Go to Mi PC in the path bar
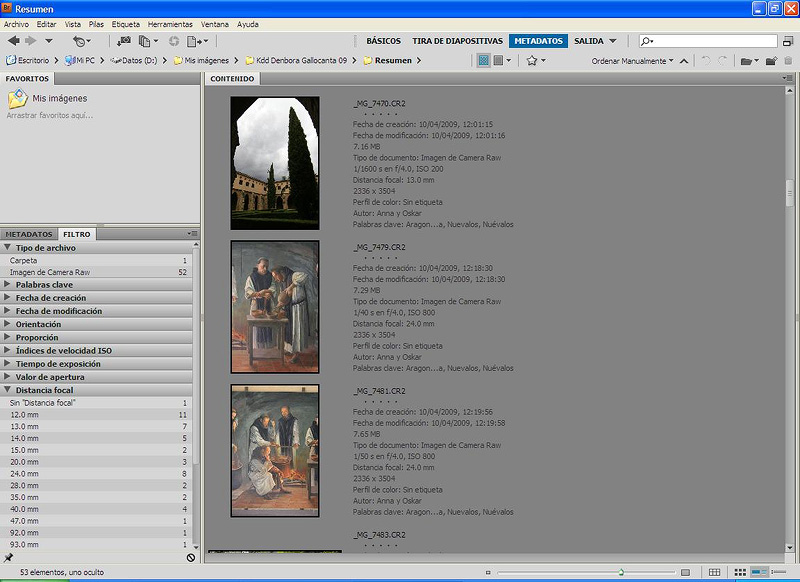 pos(80,60)
